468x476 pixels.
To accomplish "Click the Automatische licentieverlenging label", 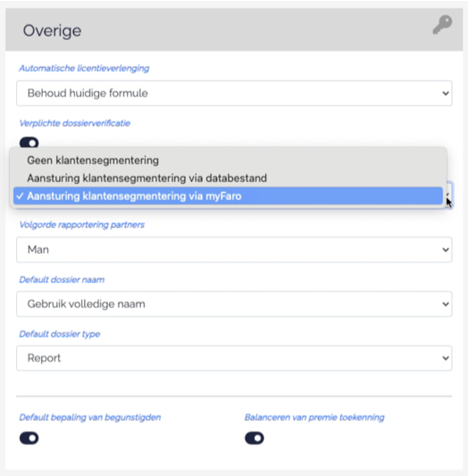I will (84, 68).
